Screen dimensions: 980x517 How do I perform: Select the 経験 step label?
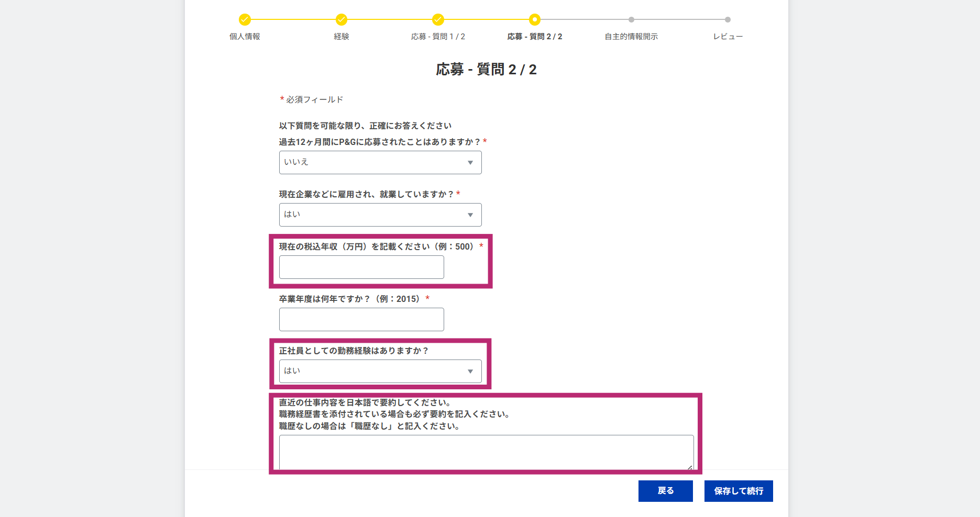tap(342, 37)
